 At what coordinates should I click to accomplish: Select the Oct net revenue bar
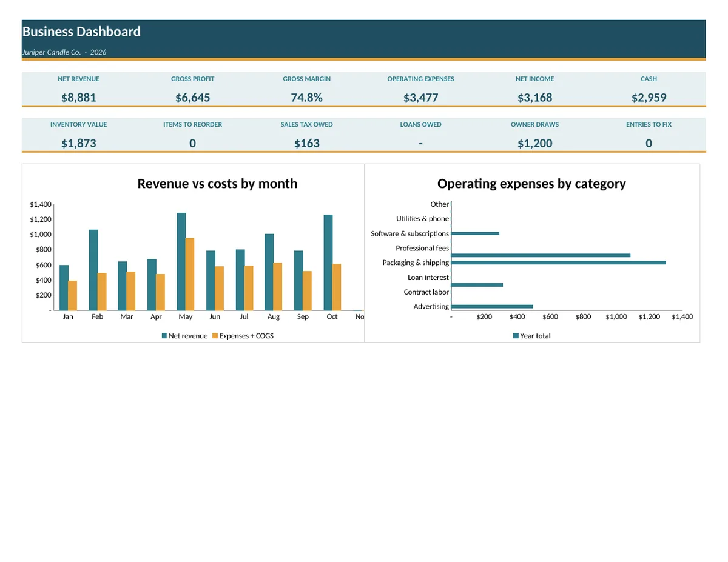click(x=328, y=263)
